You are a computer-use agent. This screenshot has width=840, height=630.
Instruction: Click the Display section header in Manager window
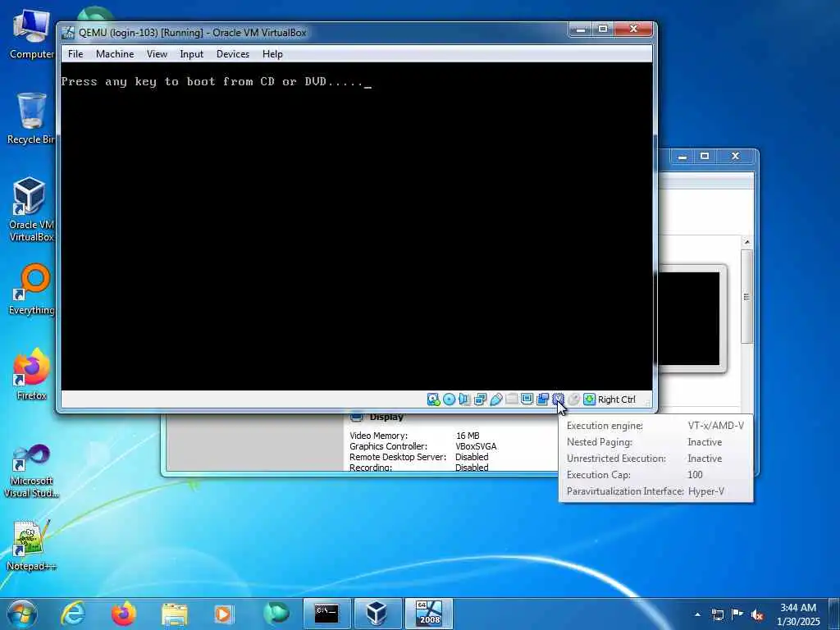pyautogui.click(x=386, y=417)
